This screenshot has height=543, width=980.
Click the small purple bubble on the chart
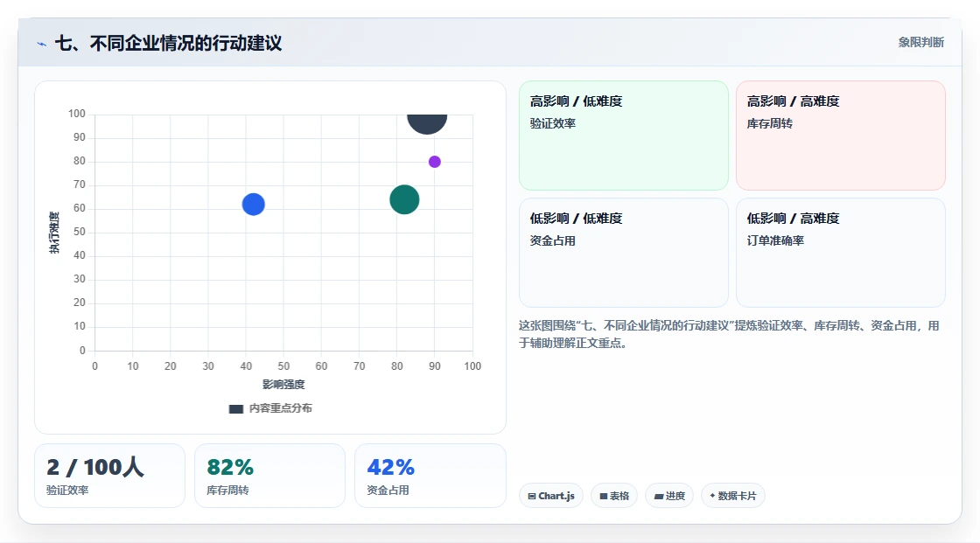434,162
